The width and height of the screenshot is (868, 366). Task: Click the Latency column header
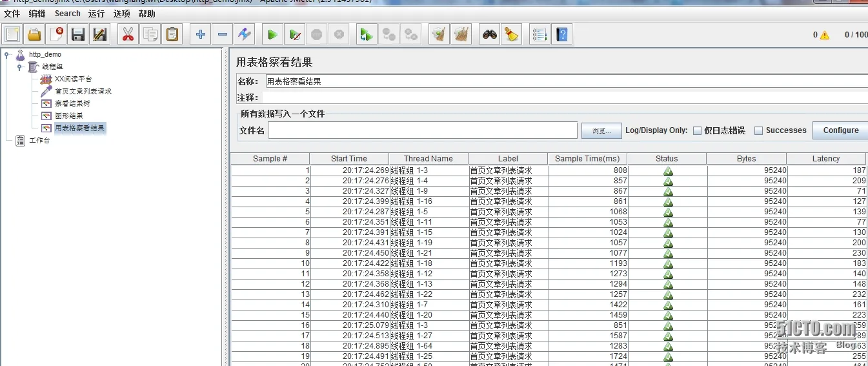click(826, 158)
